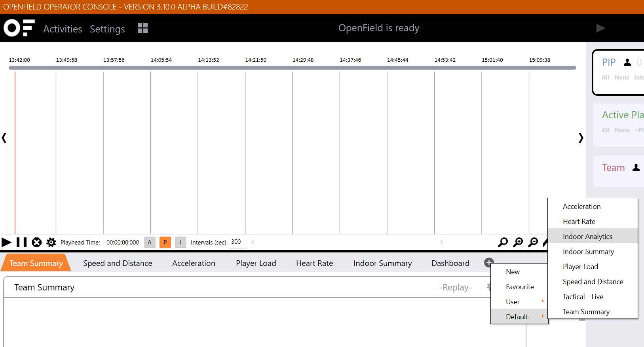Screen dimensions: 644x347
Task: Open the Settings menu
Action: (107, 29)
